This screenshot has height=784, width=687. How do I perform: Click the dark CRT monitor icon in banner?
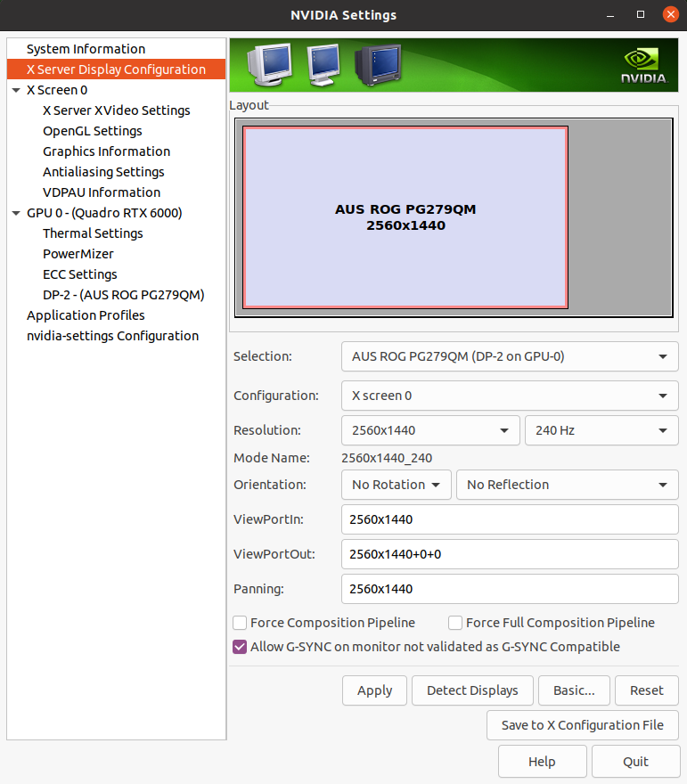[x=379, y=66]
